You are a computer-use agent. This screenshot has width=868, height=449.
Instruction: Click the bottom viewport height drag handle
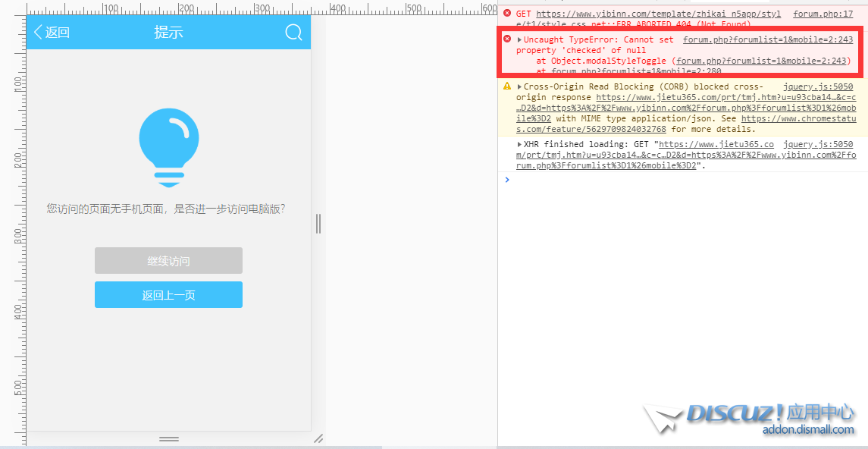[x=168, y=438]
